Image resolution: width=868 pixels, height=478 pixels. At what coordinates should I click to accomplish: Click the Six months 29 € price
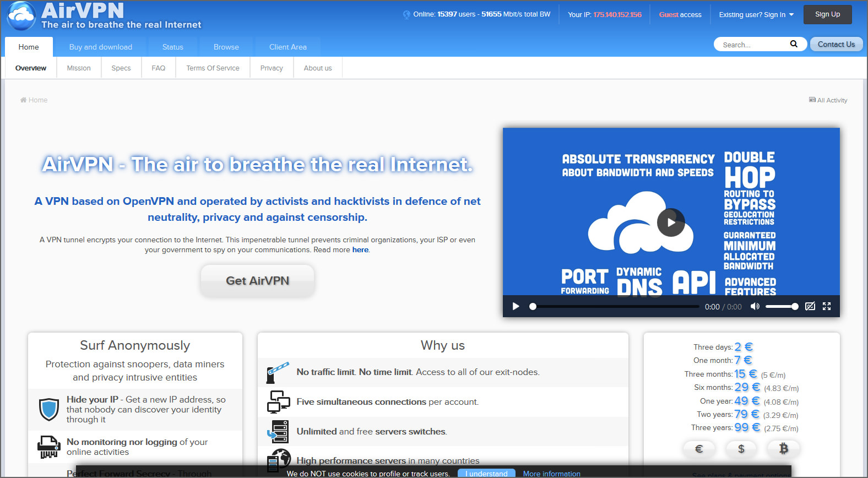pyautogui.click(x=746, y=387)
